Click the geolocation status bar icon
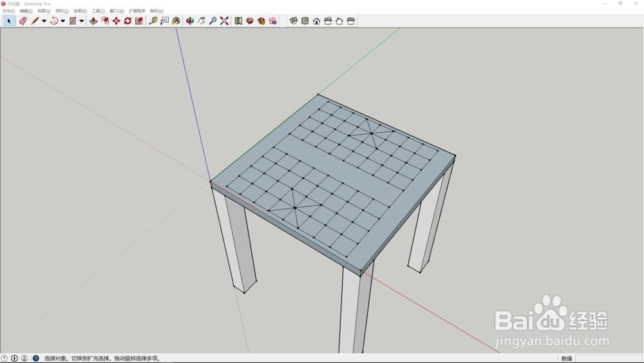Screen dimensions: 644x363 5,358
